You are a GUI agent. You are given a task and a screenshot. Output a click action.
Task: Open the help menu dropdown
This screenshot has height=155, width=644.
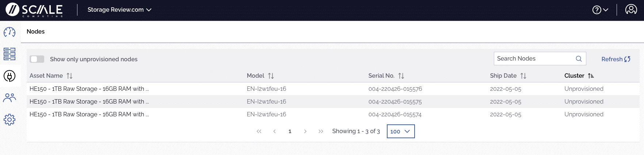(600, 10)
